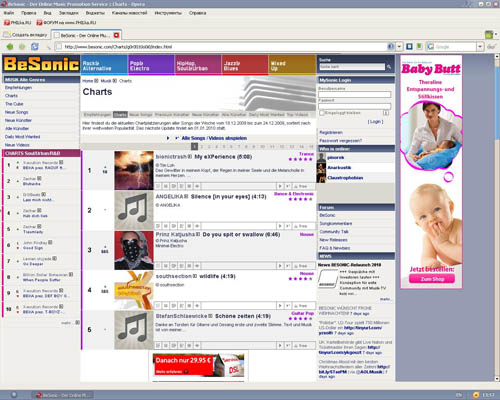Image resolution: width=500 pixels, height=400 pixels.
Task: Tick the Eingeloggt bleiben checkbox
Action: click(x=322, y=113)
